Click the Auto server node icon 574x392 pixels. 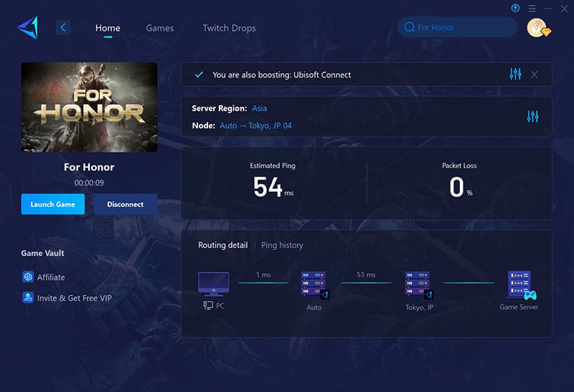[314, 285]
